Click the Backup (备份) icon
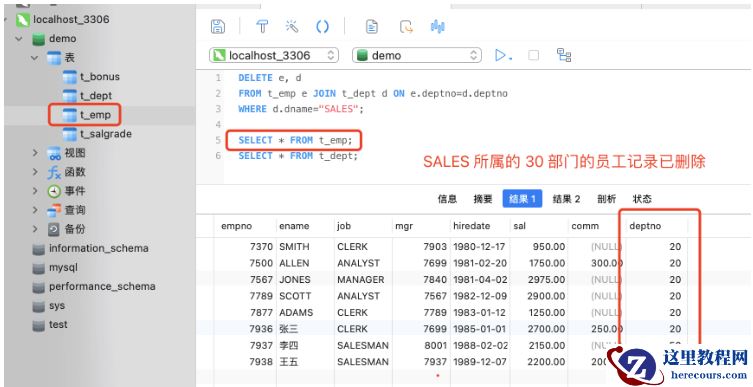The height and width of the screenshot is (387, 753). (54, 229)
